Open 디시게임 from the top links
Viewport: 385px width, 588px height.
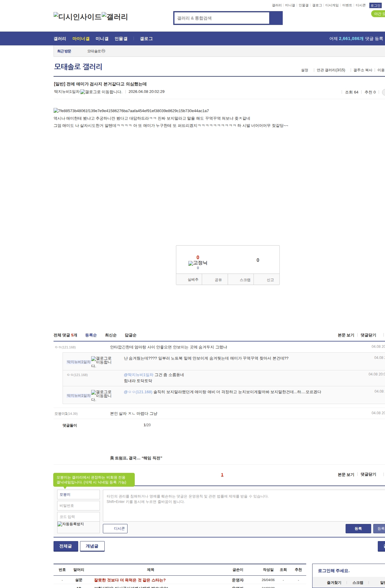[332, 5]
